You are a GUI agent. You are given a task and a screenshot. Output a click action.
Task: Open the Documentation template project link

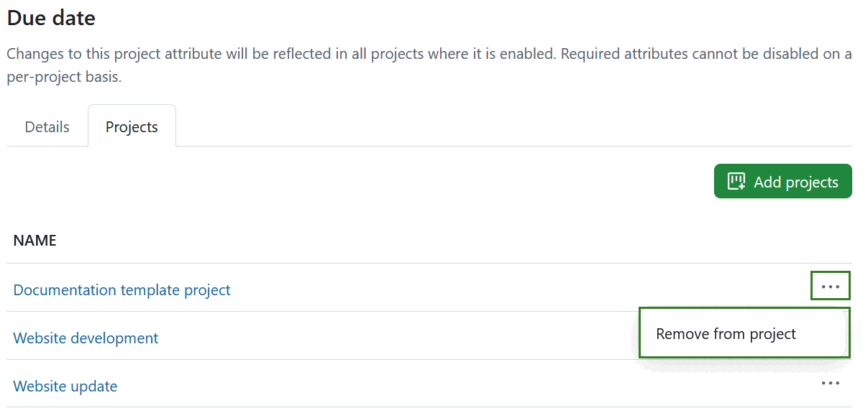pyautogui.click(x=122, y=290)
